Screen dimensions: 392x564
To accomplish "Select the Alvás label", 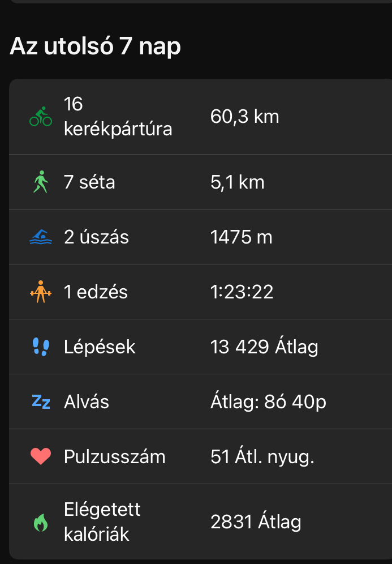I will click(x=87, y=401).
